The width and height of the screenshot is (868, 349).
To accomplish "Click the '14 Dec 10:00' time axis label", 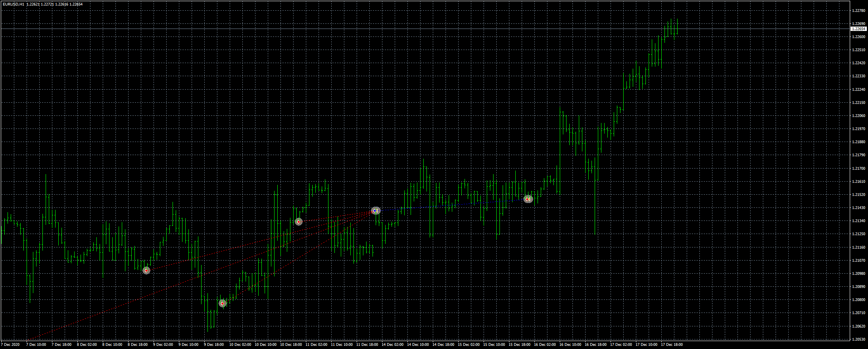I will click(x=418, y=345).
